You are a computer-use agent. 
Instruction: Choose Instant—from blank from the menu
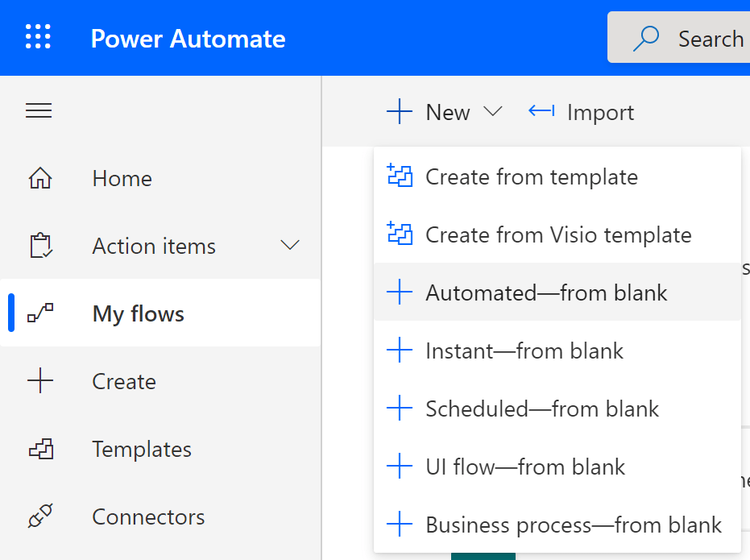click(524, 350)
